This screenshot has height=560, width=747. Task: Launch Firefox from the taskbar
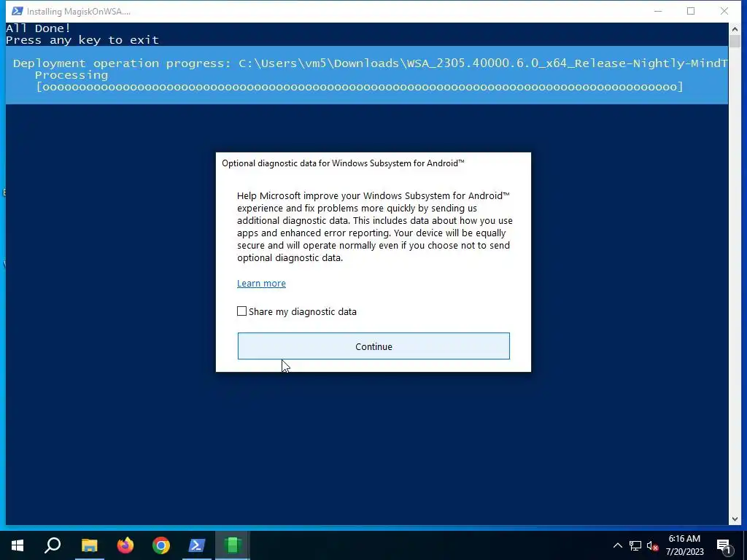tap(125, 545)
